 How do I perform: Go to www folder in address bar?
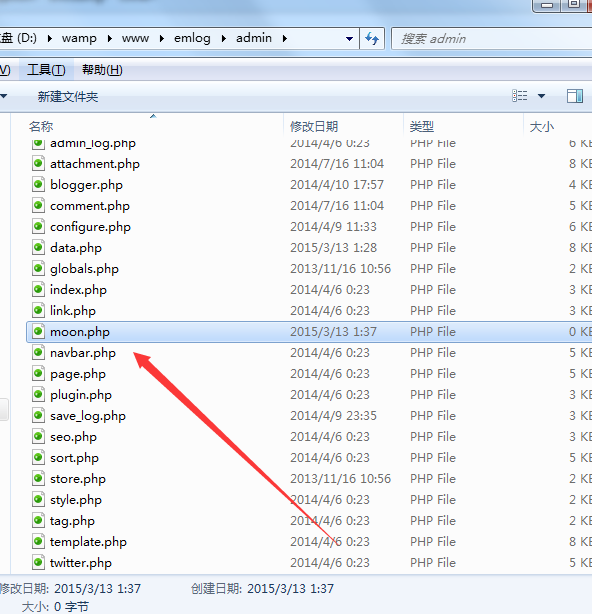[x=135, y=38]
